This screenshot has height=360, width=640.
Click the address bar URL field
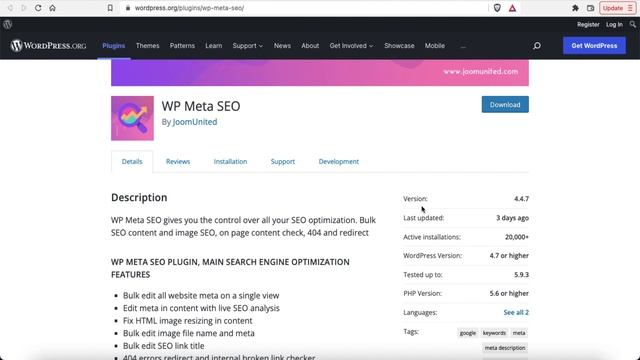click(304, 8)
